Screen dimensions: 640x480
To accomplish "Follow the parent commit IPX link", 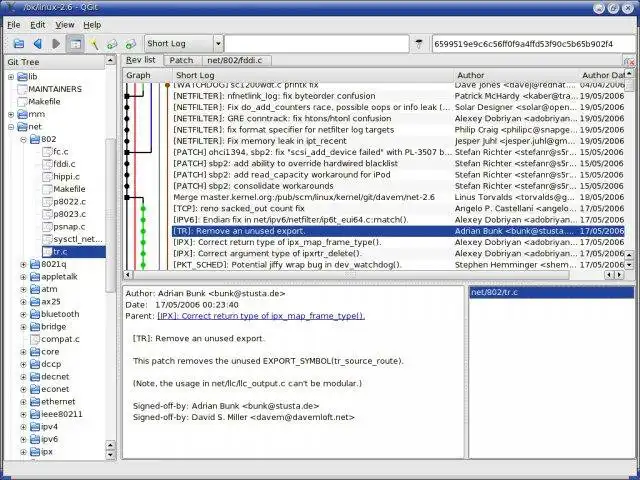I will point(261,316).
